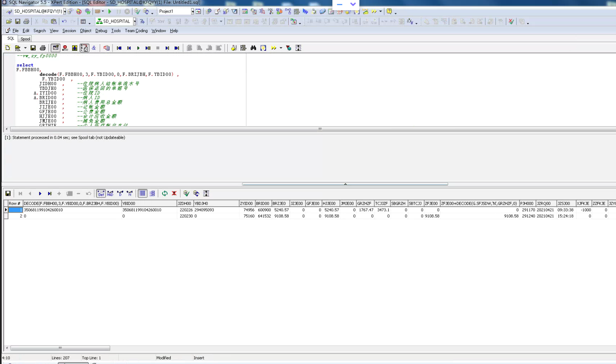Click the JZDH00 column header

(x=186, y=203)
